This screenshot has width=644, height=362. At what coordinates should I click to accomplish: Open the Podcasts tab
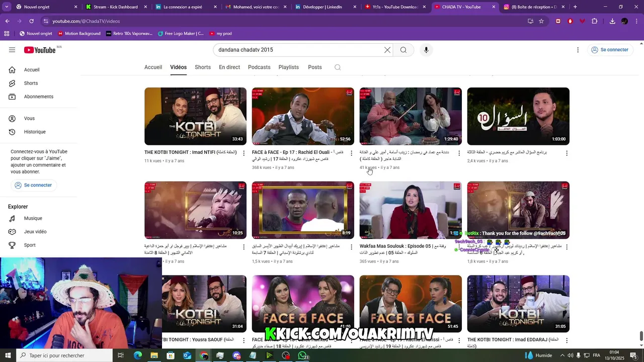[259, 67]
